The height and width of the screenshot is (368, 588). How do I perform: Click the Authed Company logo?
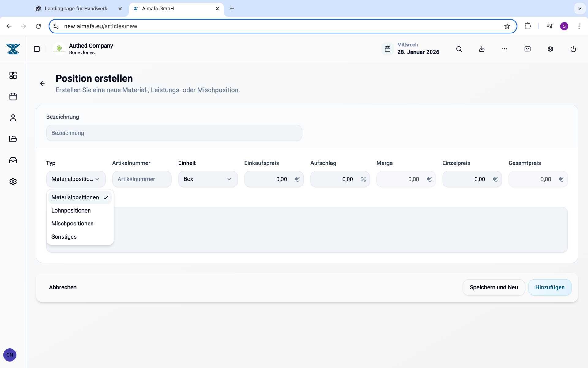tap(59, 49)
